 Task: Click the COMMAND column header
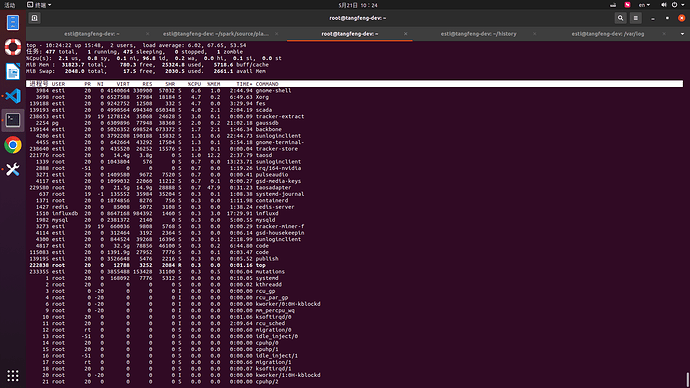tap(267, 84)
